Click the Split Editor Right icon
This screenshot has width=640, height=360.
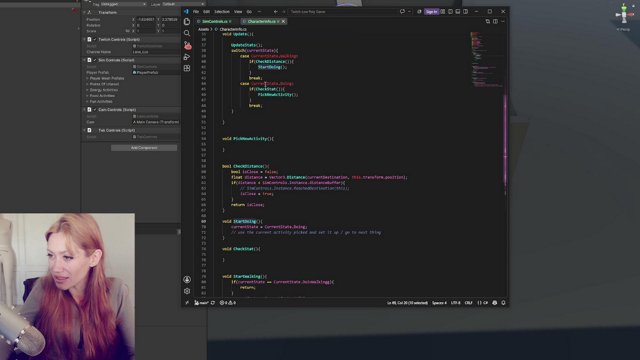495,21
